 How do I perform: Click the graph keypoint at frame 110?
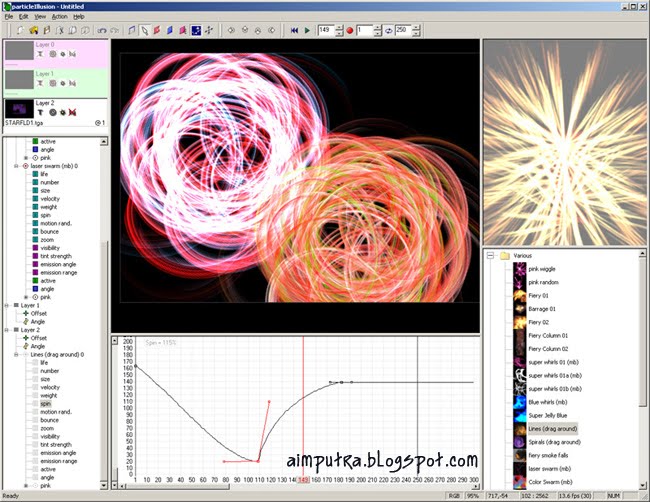point(258,461)
